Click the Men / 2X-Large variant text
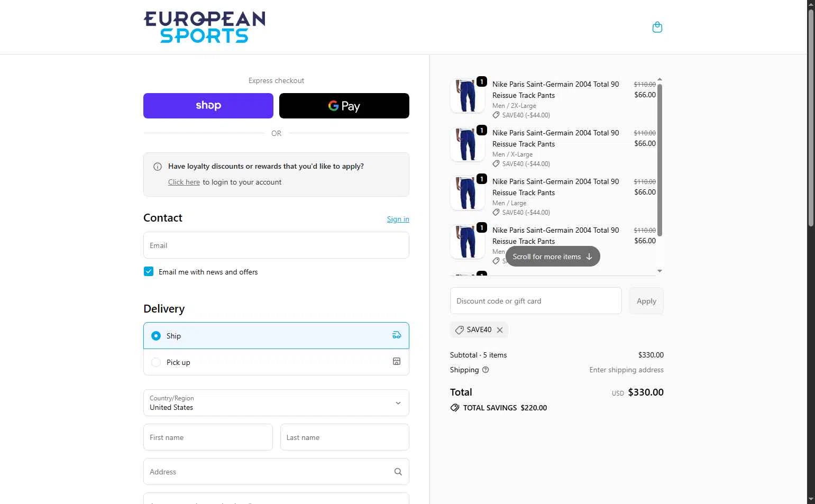The width and height of the screenshot is (815, 504). [514, 106]
